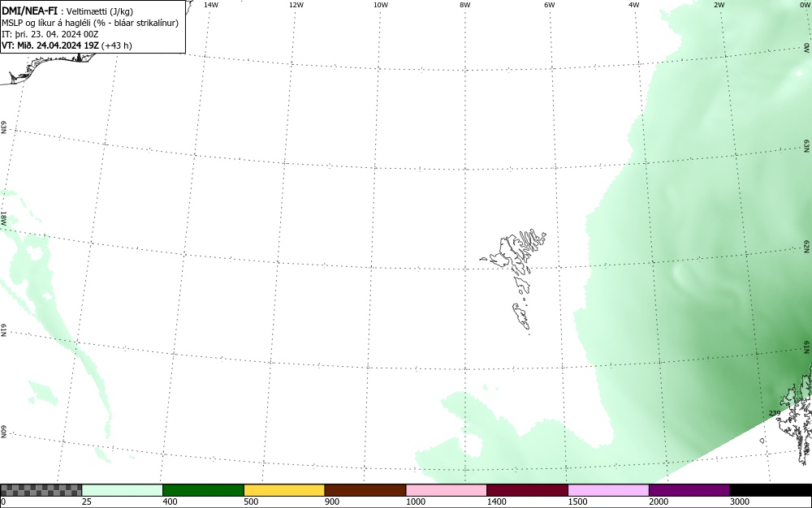Click the '500' legend scale value
Image resolution: width=812 pixels, height=508 pixels.
pyautogui.click(x=251, y=502)
